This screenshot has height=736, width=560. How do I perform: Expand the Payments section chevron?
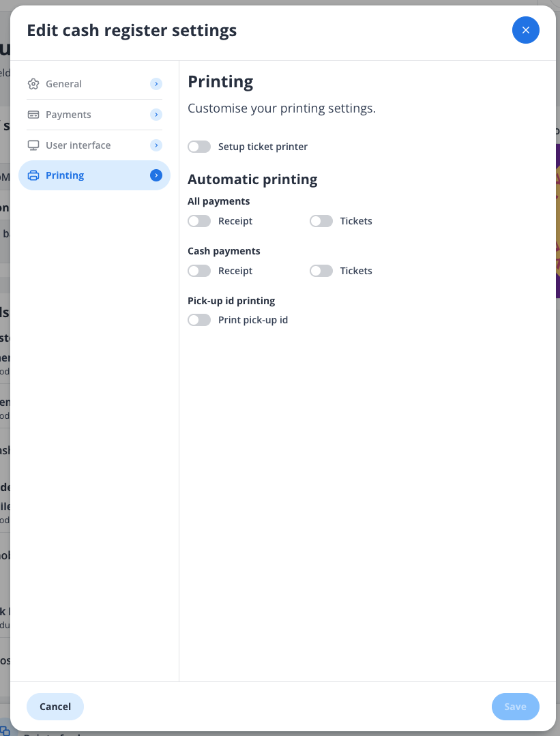(x=156, y=114)
